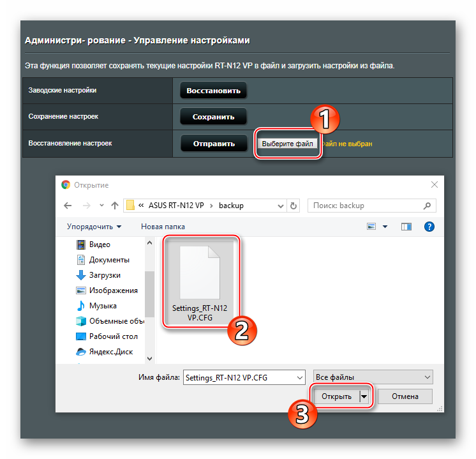Viewport: 476px width, 459px height.
Task: Click the folder icon in address bar
Action: 131,206
